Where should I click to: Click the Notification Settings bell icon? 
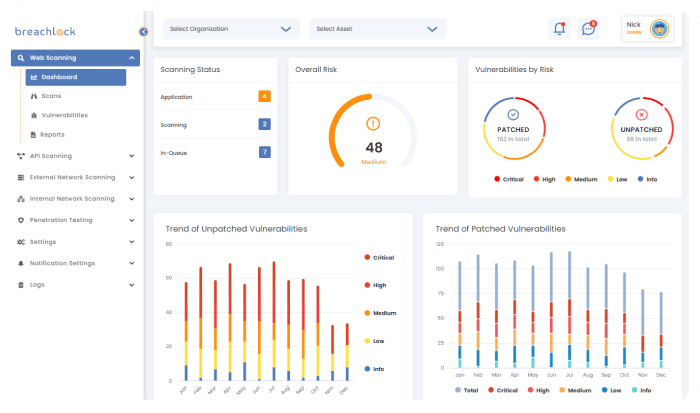click(21, 263)
